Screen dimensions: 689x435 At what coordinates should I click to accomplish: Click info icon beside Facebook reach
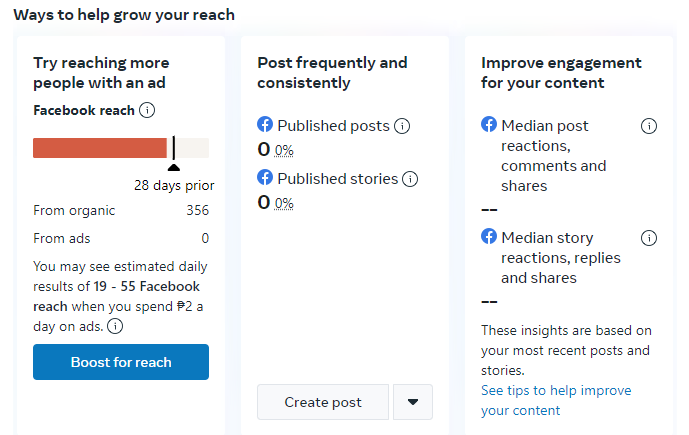pyautogui.click(x=147, y=110)
